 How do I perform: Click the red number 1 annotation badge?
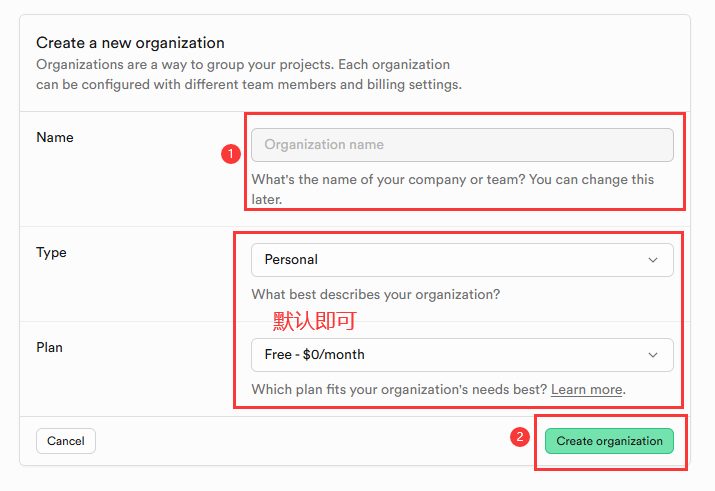(x=231, y=154)
